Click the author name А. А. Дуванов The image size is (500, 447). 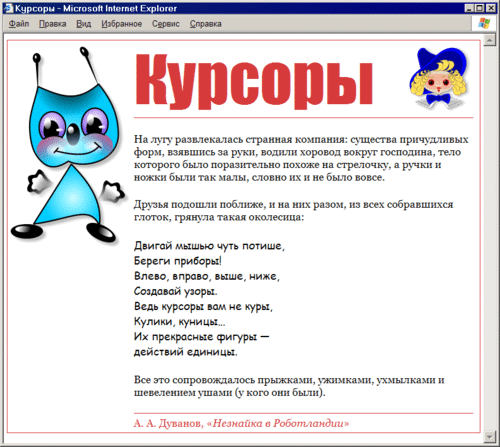pyautogui.click(x=169, y=423)
